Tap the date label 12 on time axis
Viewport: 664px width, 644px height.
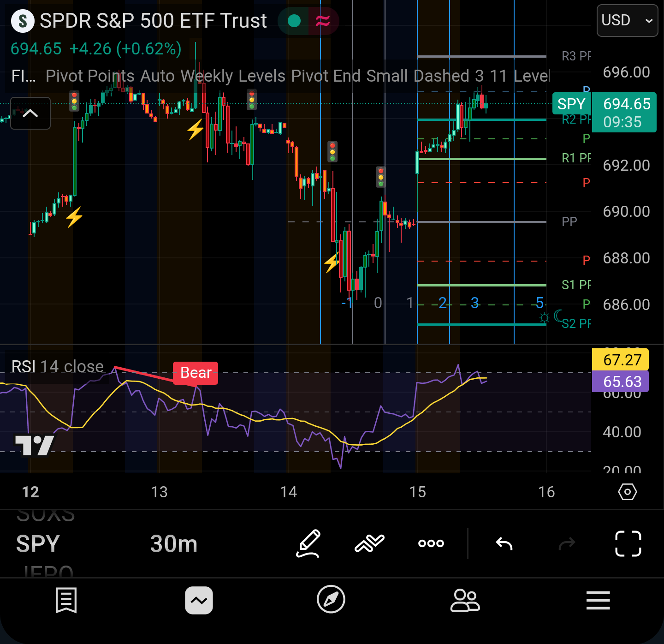pos(30,492)
